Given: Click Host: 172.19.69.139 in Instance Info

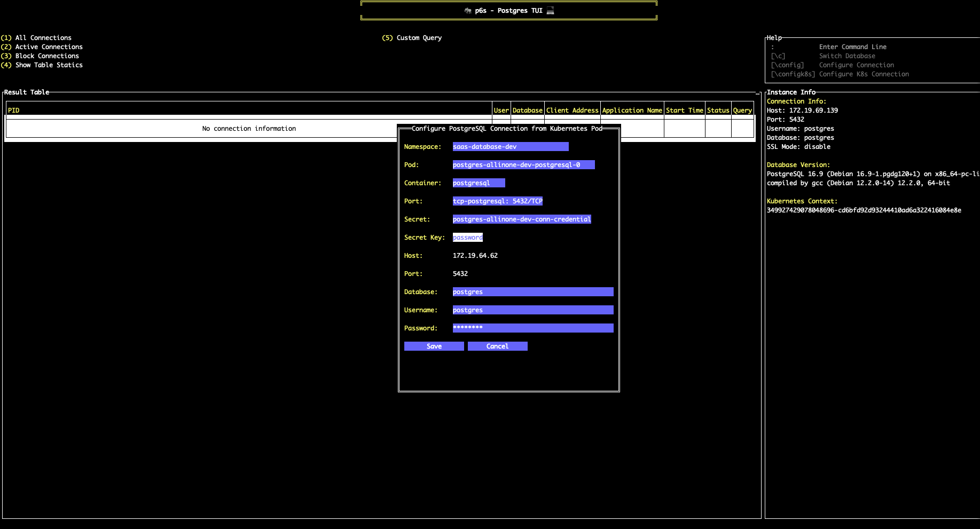Looking at the screenshot, I should click(x=802, y=110).
